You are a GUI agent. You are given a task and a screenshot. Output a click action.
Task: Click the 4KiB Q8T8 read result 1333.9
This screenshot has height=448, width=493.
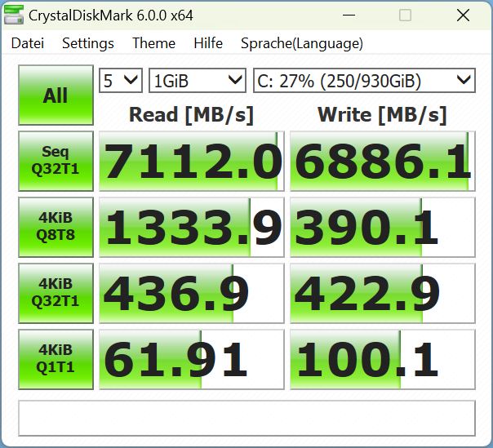[192, 228]
